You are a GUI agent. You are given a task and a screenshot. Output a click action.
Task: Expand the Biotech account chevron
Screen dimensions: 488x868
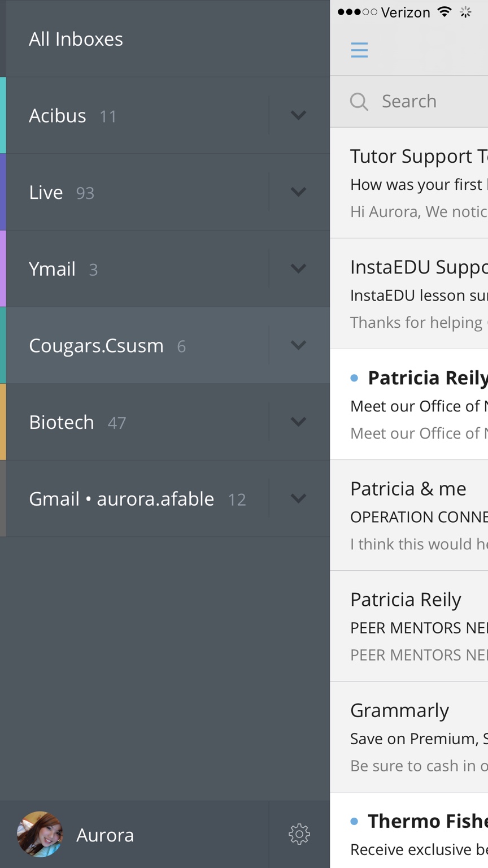pyautogui.click(x=298, y=422)
